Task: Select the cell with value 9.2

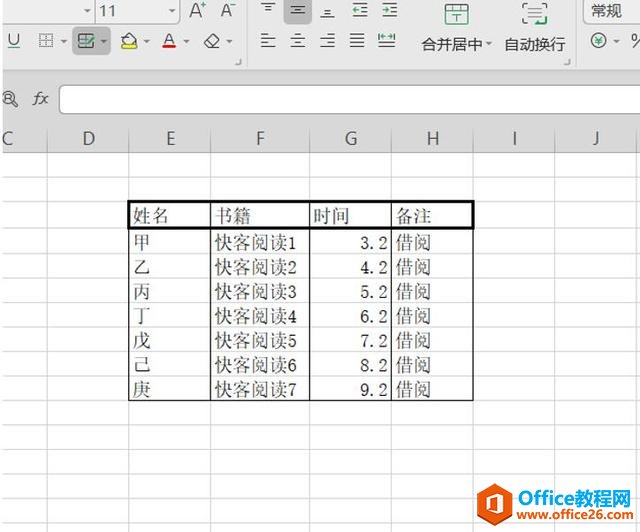Action: [351, 389]
